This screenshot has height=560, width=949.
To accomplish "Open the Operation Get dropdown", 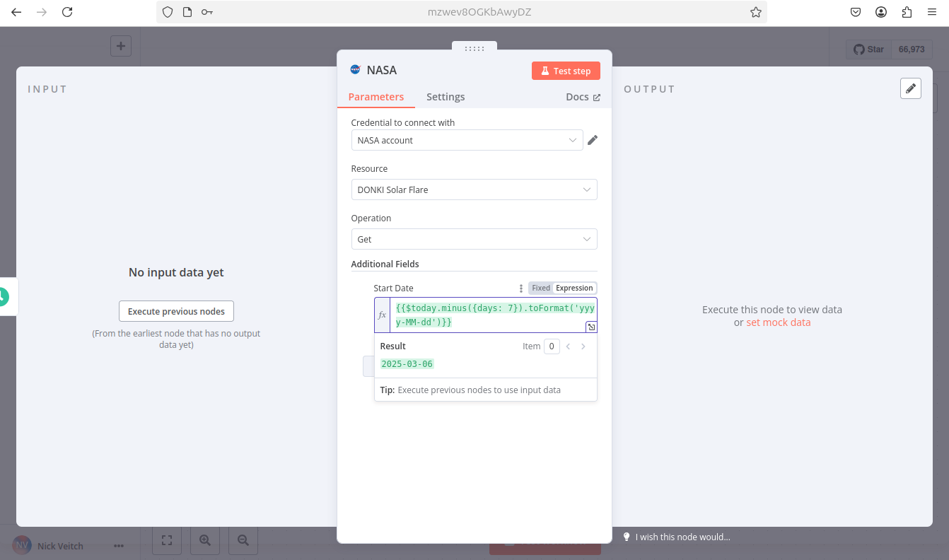I will (x=474, y=239).
